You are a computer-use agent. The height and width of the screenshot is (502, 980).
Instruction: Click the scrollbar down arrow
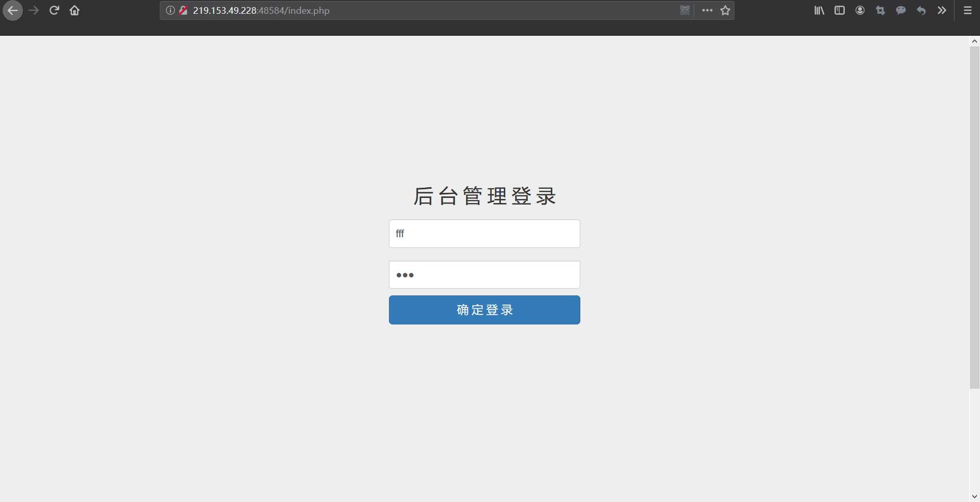click(x=974, y=495)
